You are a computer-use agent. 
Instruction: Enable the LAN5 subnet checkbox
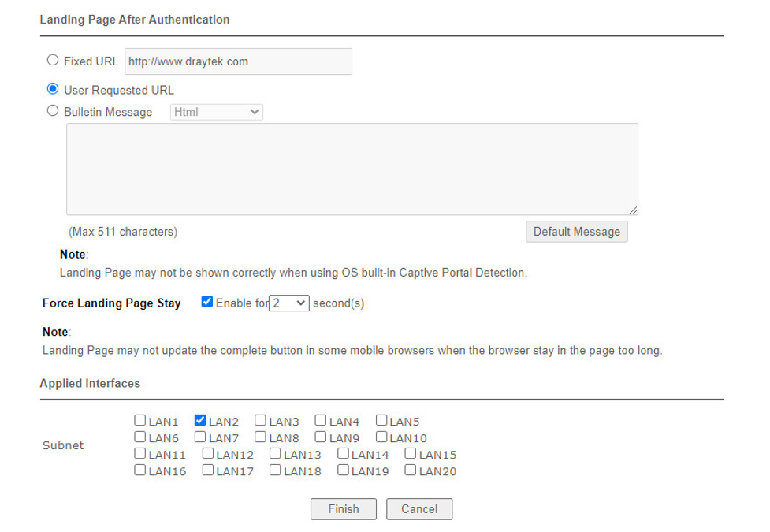tap(381, 420)
